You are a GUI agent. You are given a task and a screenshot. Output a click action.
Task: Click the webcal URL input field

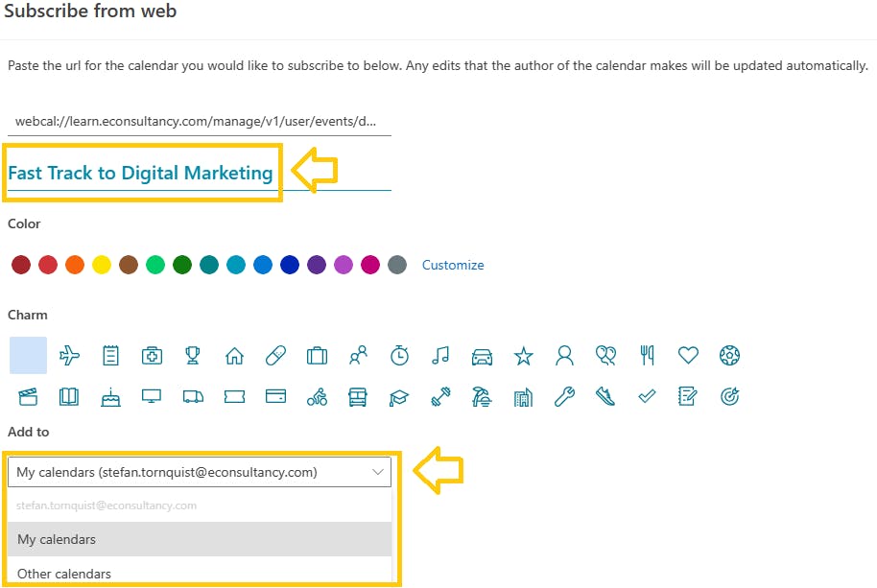pyautogui.click(x=199, y=122)
